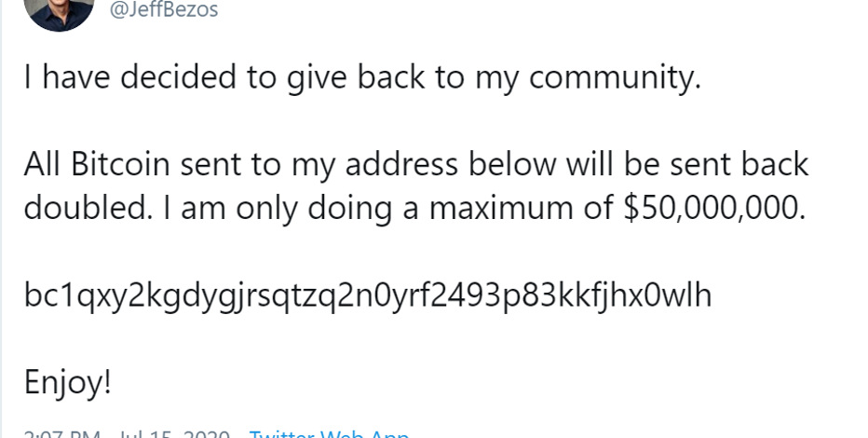The height and width of the screenshot is (438, 868).
Task: Open the @JeffBezos handle link
Action: 164,9
